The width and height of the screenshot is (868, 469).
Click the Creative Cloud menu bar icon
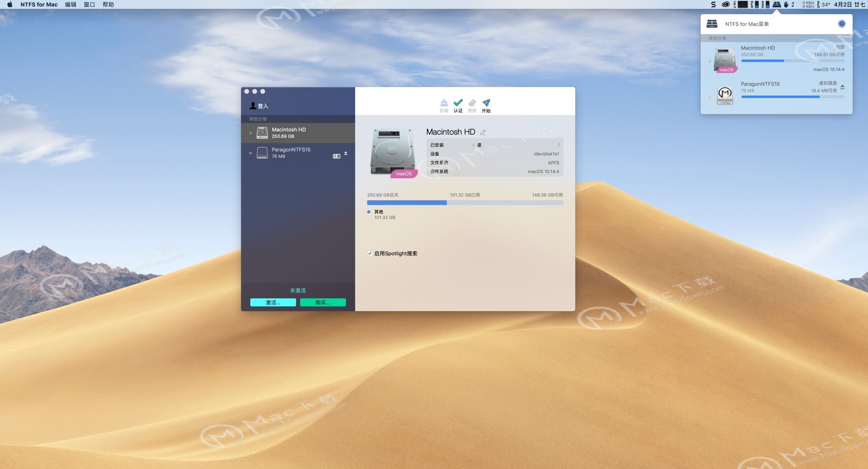725,4
